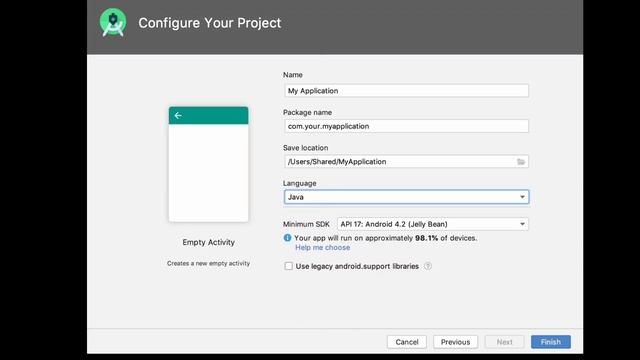The width and height of the screenshot is (640, 360).
Task: Open the Language dropdown showing Java
Action: (x=406, y=197)
